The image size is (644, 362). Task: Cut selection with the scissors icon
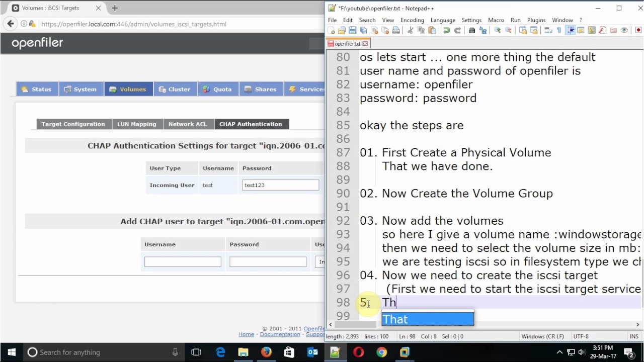tap(411, 30)
